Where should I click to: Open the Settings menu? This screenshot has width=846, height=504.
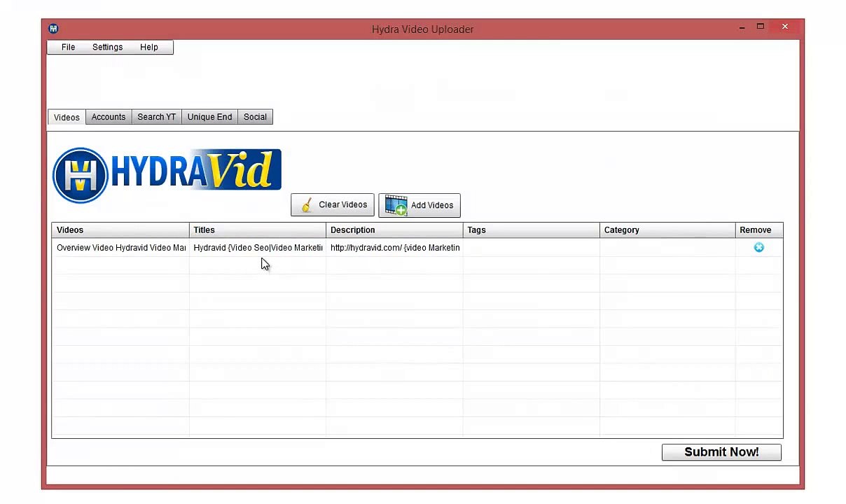pyautogui.click(x=107, y=47)
